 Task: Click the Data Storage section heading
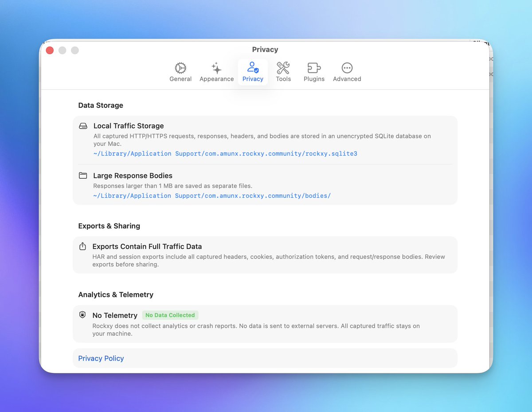101,106
